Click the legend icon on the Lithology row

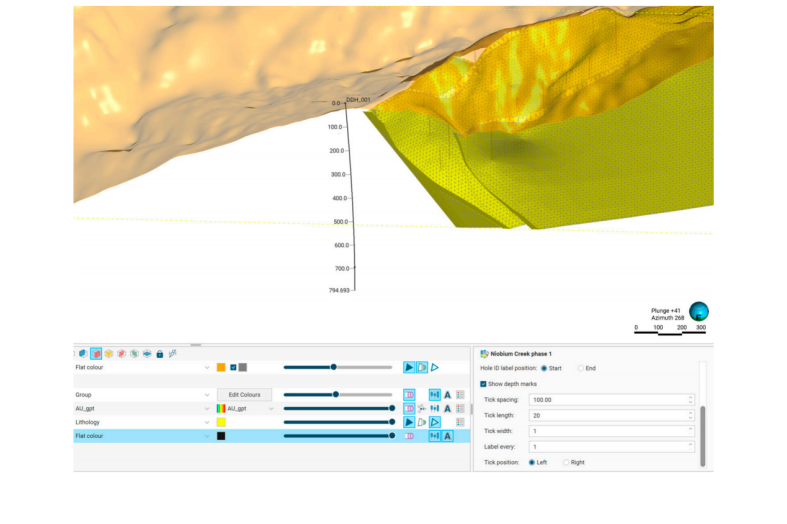click(460, 422)
